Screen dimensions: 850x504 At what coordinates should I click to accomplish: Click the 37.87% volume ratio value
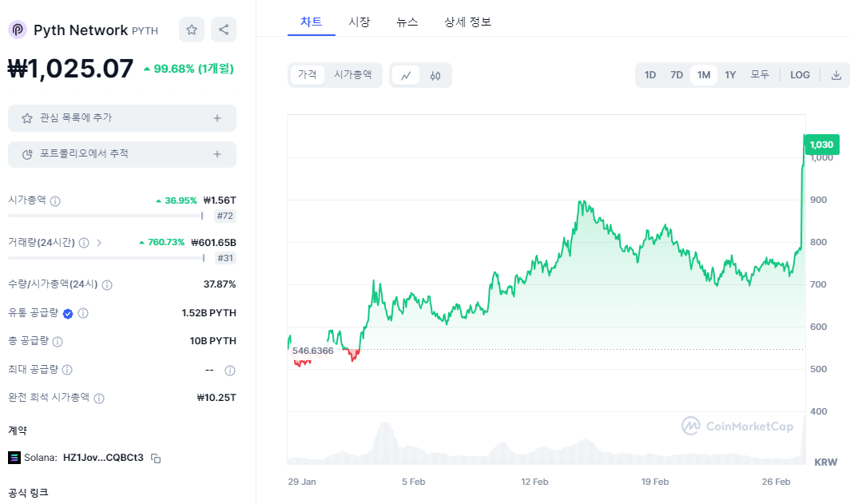pos(220,284)
